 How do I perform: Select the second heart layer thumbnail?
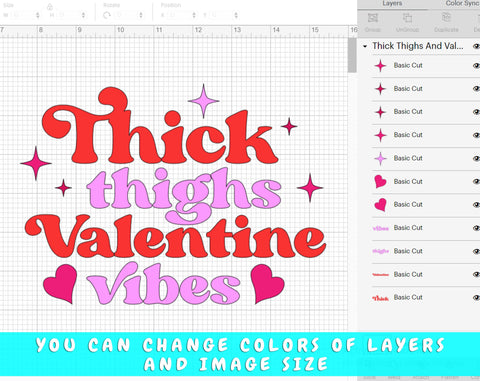pos(380,205)
